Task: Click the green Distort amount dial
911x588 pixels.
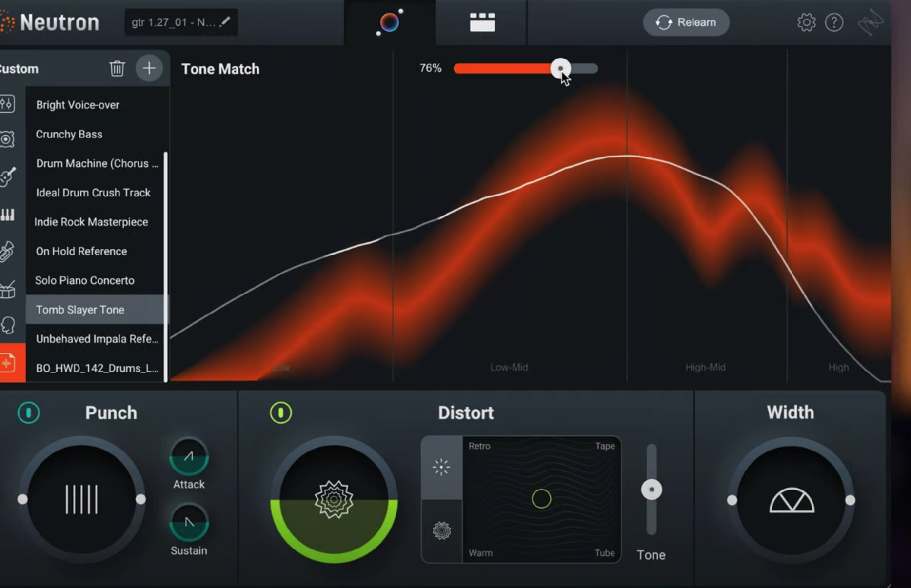Action: pos(334,500)
